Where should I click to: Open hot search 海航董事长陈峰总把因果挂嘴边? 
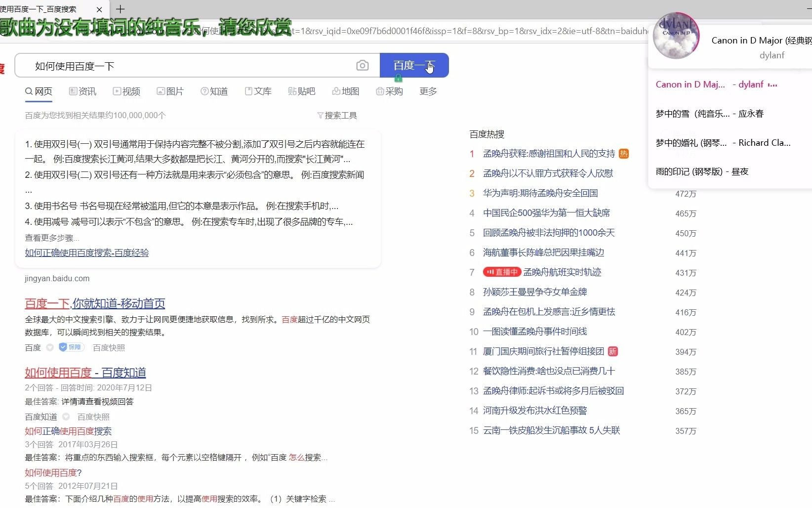[x=543, y=253]
